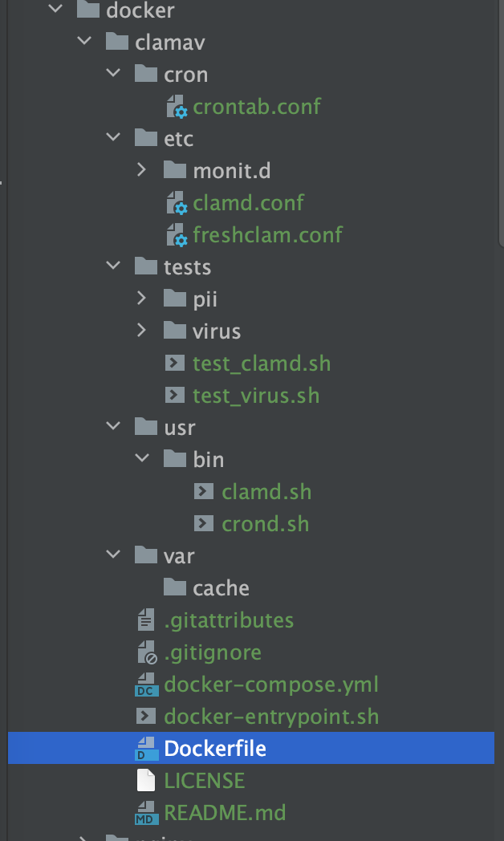504x841 pixels.
Task: Collapse the tests folder
Action: 112,266
